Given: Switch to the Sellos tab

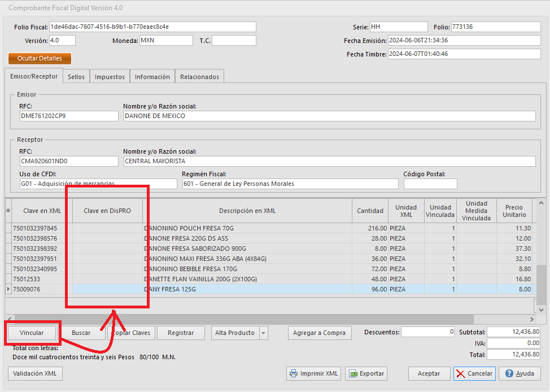Looking at the screenshot, I should [x=76, y=76].
